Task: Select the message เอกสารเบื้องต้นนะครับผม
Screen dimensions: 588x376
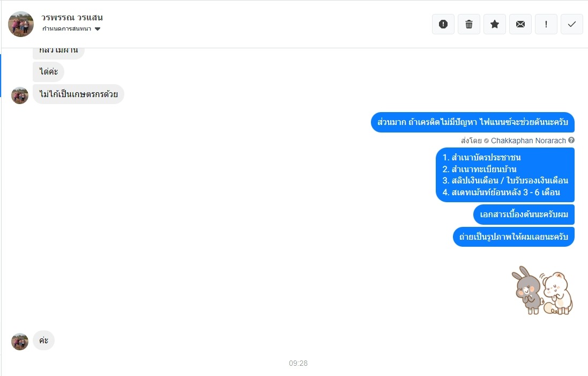Action: pos(524,215)
